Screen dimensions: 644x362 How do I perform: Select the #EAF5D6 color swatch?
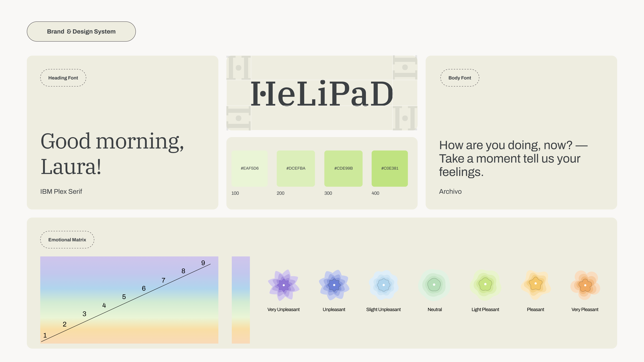pos(250,168)
